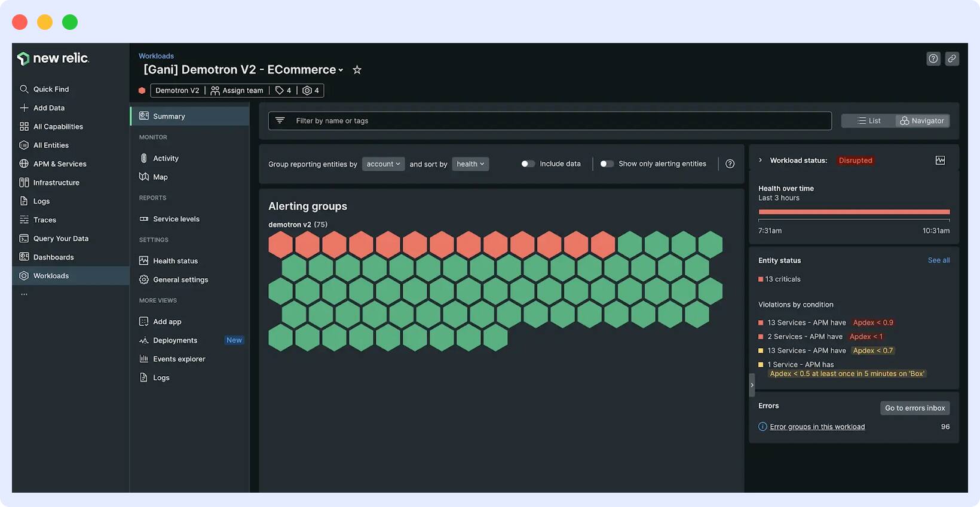
Task: Open Dashboards icon in sidebar
Action: pos(24,257)
